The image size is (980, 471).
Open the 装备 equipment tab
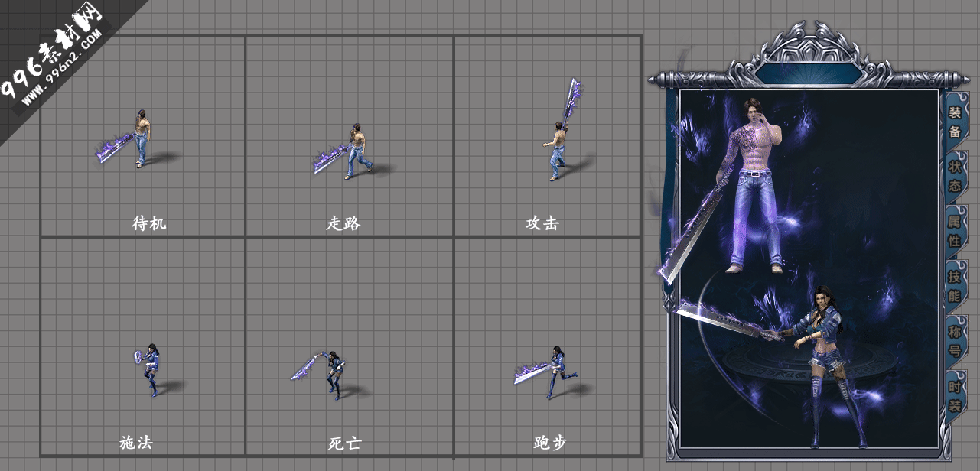tap(955, 122)
